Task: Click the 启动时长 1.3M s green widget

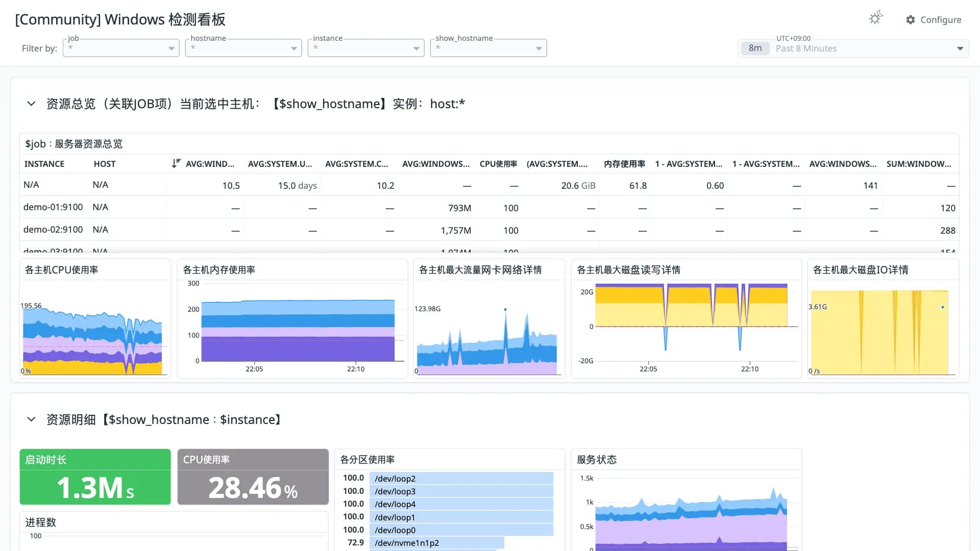Action: tap(95, 477)
